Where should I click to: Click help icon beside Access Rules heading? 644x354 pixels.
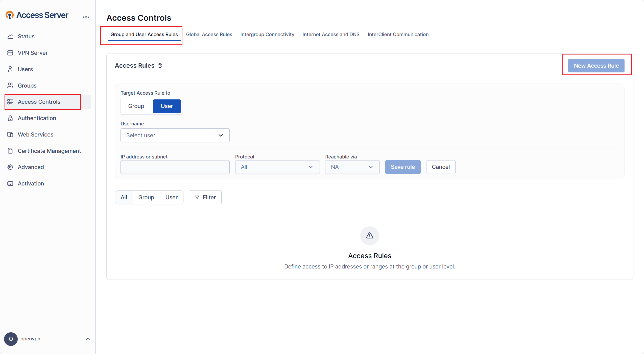(x=160, y=66)
